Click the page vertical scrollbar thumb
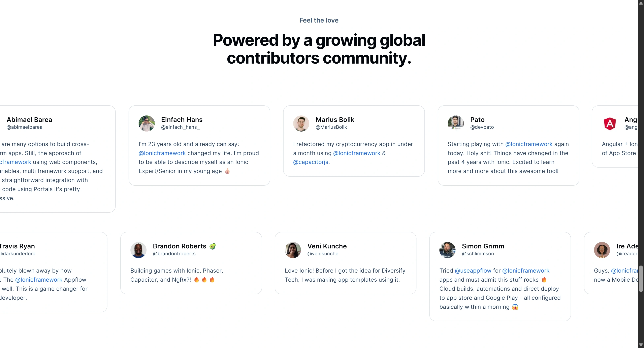 [641, 279]
